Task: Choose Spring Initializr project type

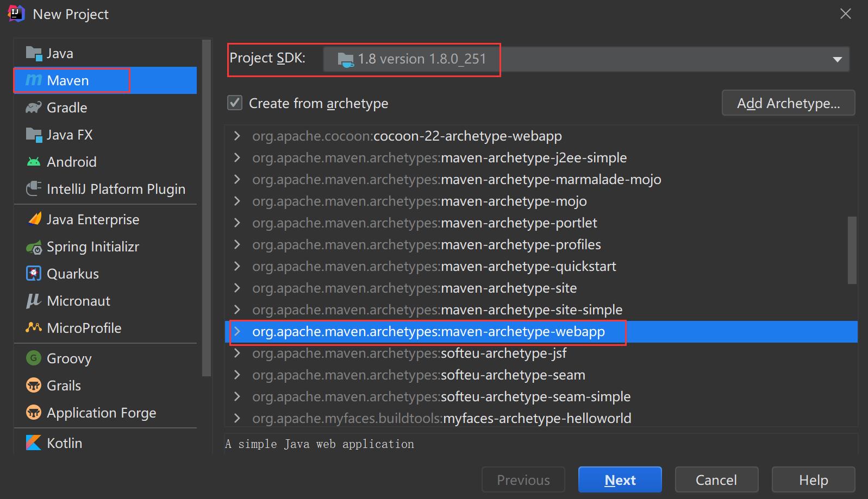Action: 105,247
